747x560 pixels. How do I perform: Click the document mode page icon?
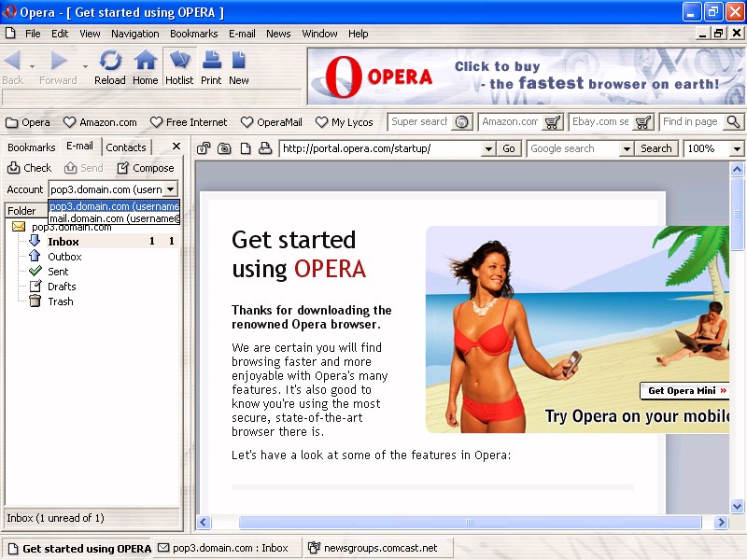pyautogui.click(x=245, y=148)
